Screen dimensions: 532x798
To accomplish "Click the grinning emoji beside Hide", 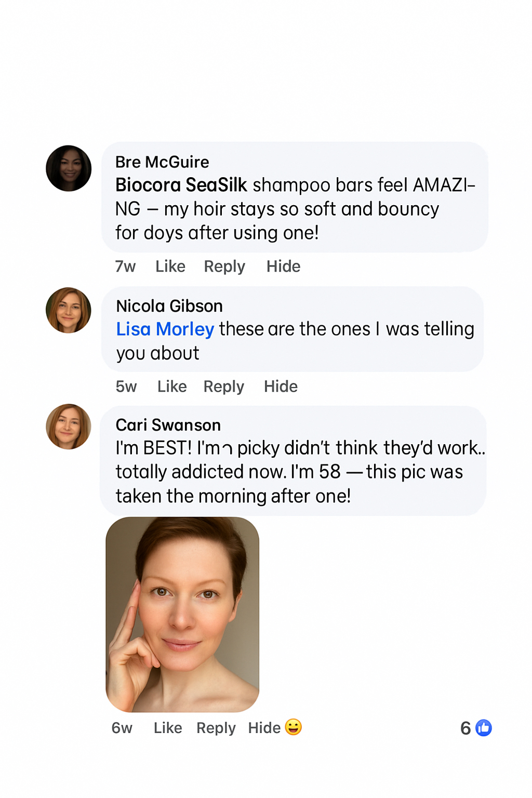I will coord(294,727).
